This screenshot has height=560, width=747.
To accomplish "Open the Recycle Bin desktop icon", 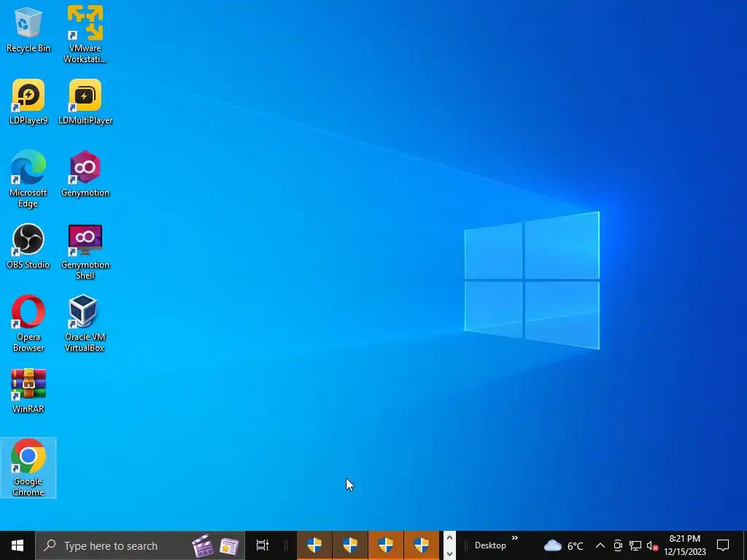I will coord(28,29).
